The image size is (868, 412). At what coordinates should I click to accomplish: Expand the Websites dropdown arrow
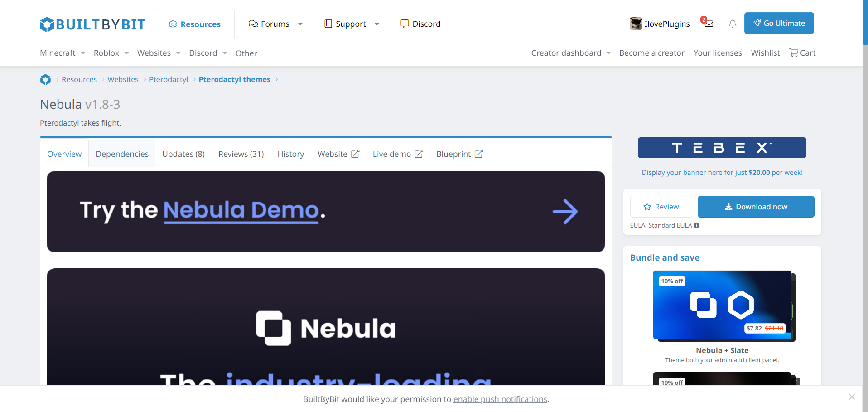pyautogui.click(x=178, y=53)
